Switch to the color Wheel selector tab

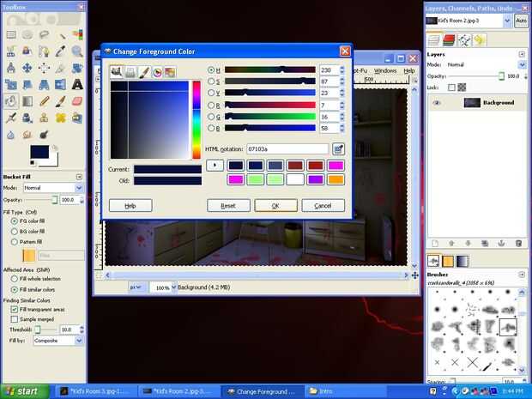pos(157,72)
